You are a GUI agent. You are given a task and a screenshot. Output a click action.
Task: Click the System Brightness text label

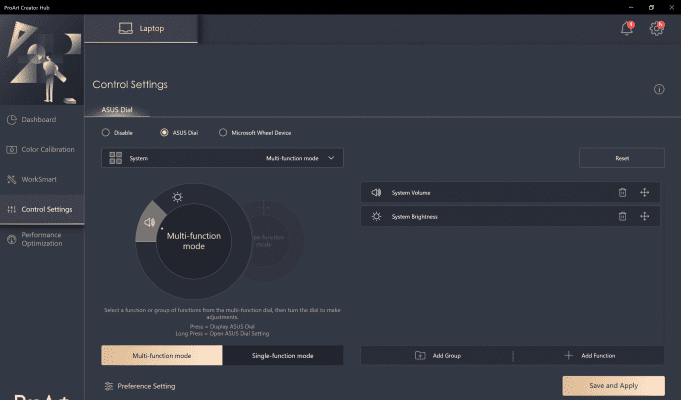415,217
